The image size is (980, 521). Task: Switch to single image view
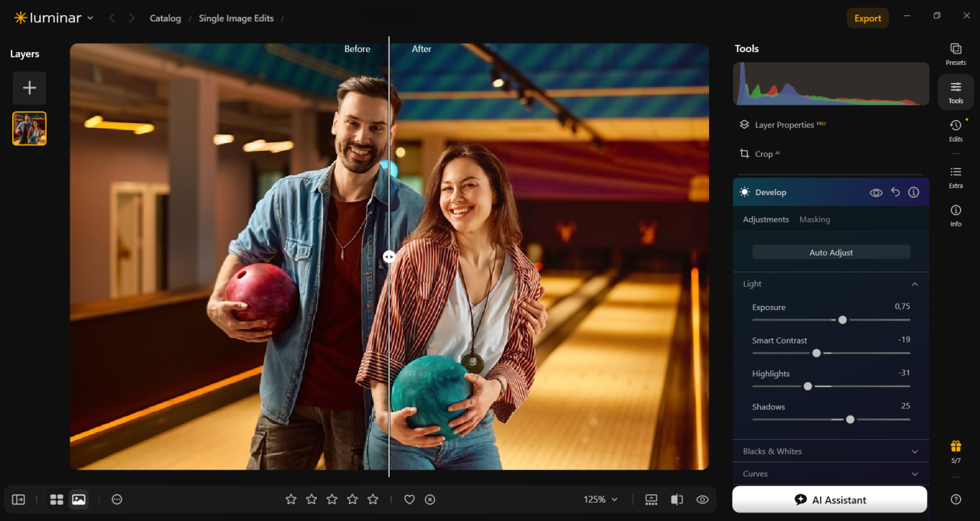coord(78,500)
